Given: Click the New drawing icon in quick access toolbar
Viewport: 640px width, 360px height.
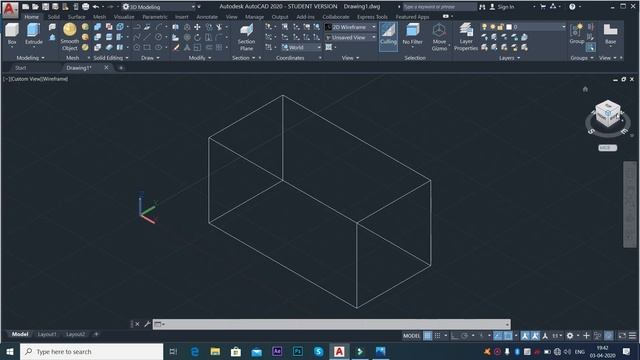Looking at the screenshot, I should [25, 7].
